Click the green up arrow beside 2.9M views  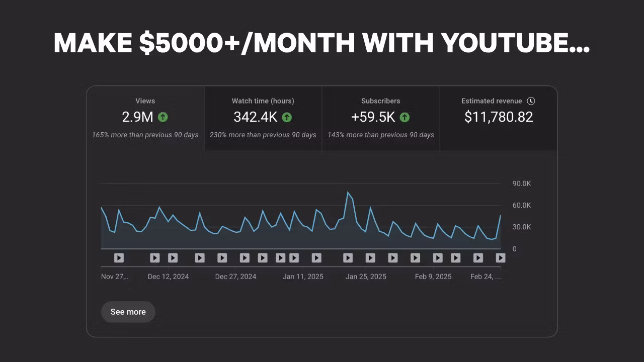(x=163, y=117)
